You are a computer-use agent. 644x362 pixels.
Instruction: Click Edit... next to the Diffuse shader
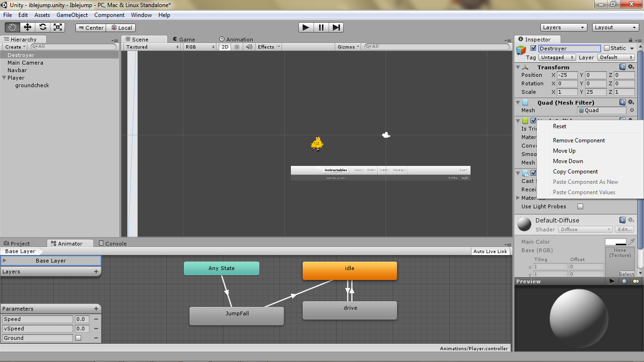point(624,229)
